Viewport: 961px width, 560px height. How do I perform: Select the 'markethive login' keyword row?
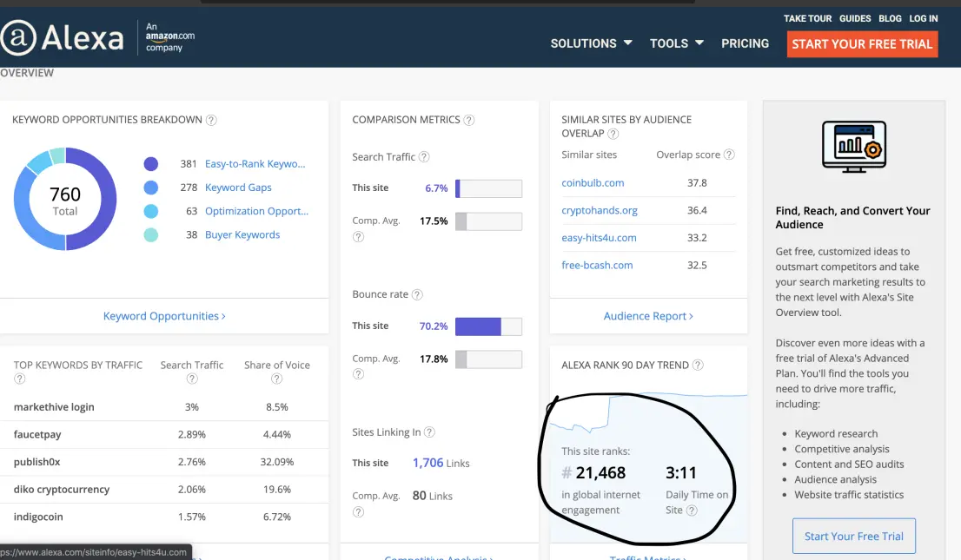[164, 407]
